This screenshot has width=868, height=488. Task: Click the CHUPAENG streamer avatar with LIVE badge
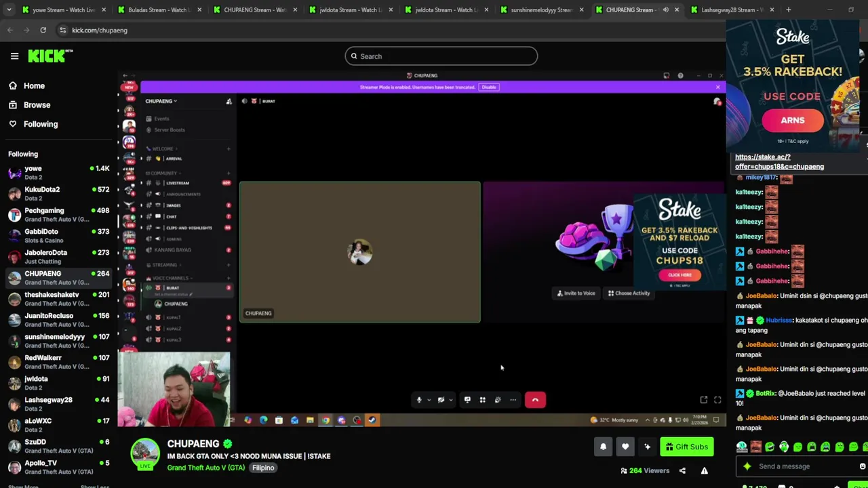pyautogui.click(x=144, y=454)
